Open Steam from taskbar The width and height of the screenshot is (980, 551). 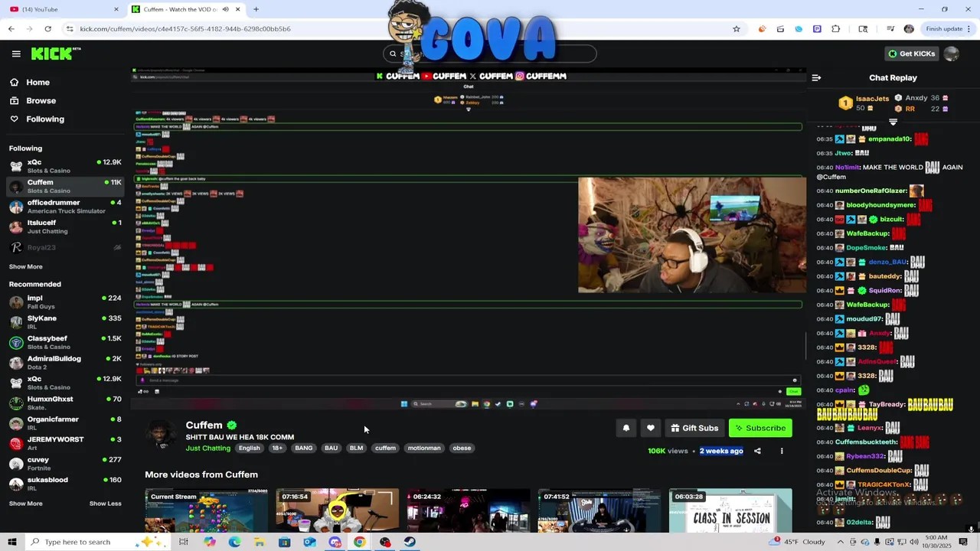pos(410,542)
